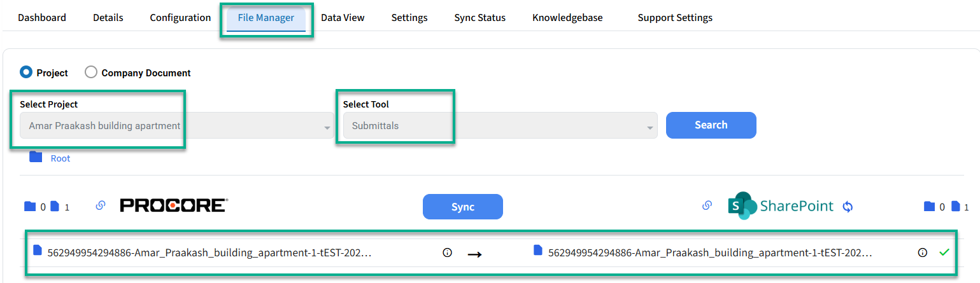Screen dimensions: 980x283
Task: Open info icon for the Procore file
Action: 447,253
